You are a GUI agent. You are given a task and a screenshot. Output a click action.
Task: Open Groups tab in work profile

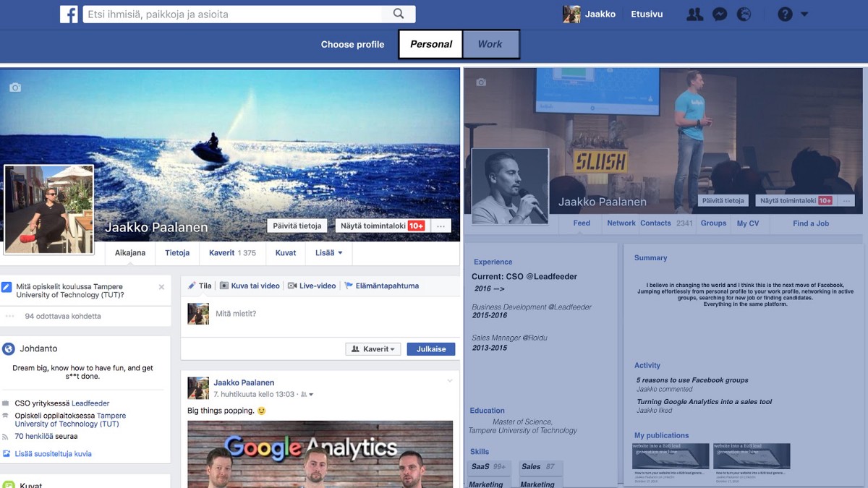click(x=713, y=223)
